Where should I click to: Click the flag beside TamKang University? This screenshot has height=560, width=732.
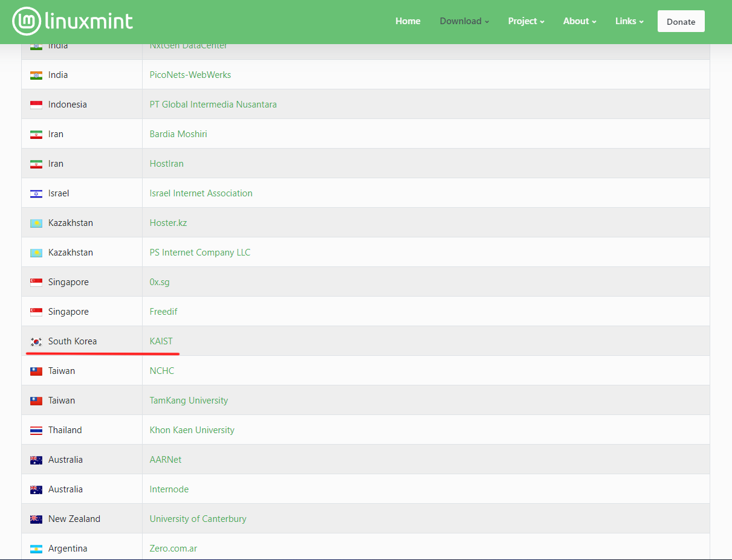pos(36,401)
